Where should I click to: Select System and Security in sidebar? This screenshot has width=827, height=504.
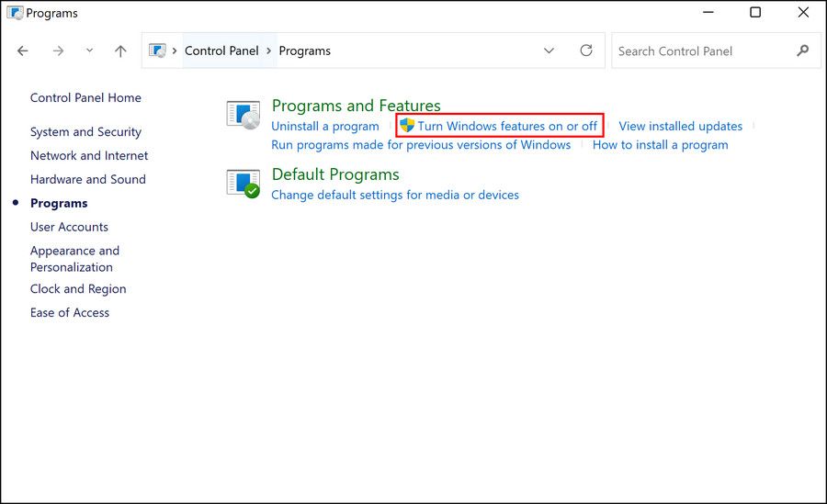(x=85, y=132)
